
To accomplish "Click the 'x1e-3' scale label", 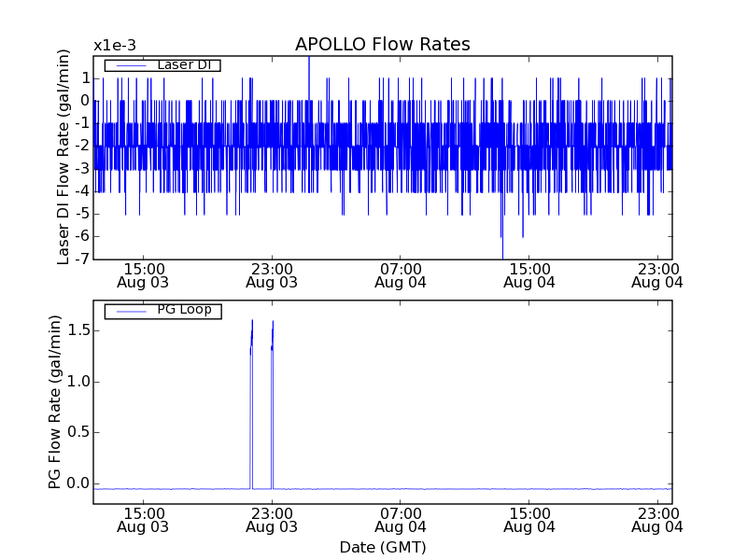I will pyautogui.click(x=114, y=46).
